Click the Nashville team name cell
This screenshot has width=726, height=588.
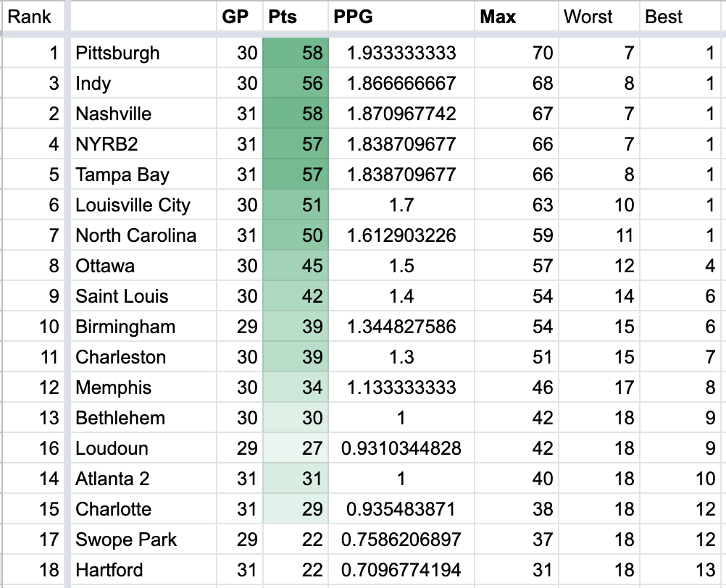click(143, 114)
